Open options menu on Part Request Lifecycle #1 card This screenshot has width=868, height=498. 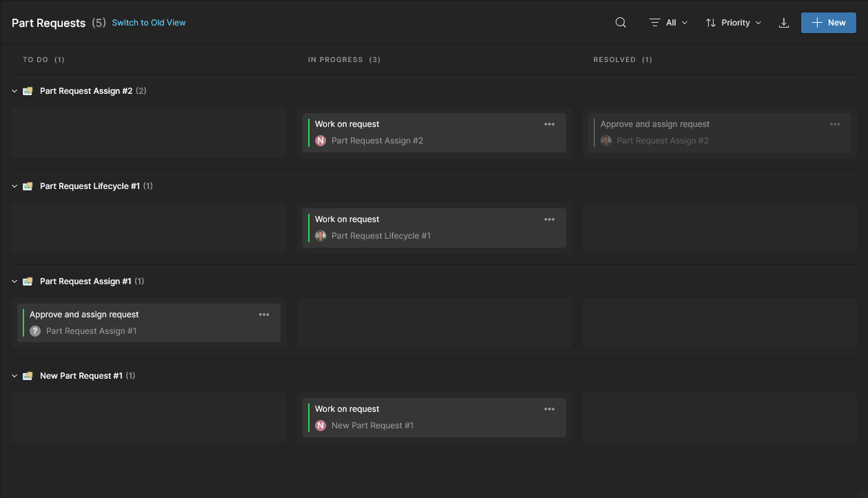(549, 219)
